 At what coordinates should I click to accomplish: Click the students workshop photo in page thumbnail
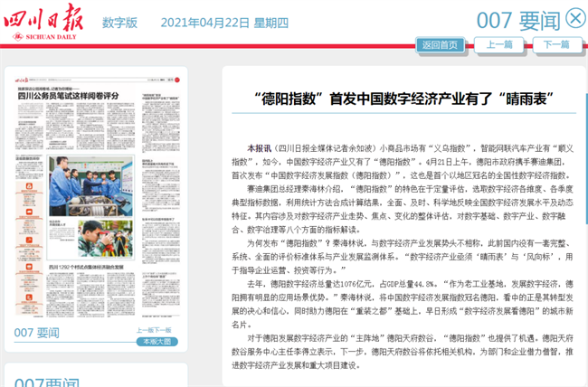[90, 187]
